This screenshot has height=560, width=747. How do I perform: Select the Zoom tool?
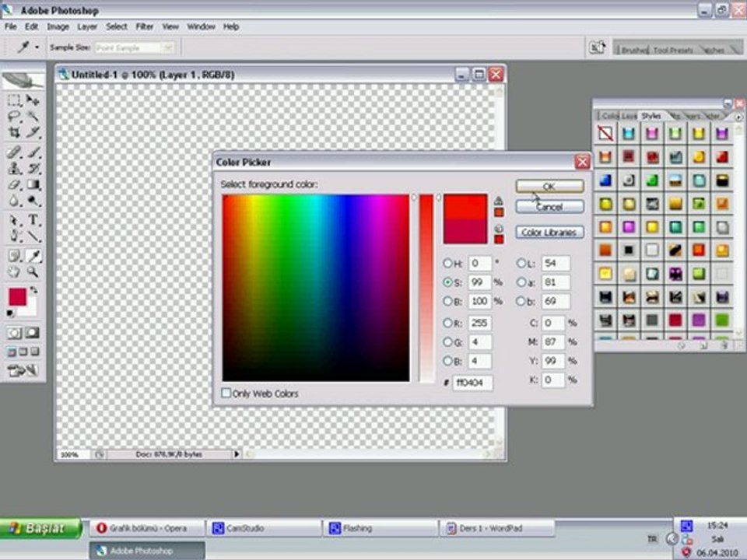click(33, 272)
